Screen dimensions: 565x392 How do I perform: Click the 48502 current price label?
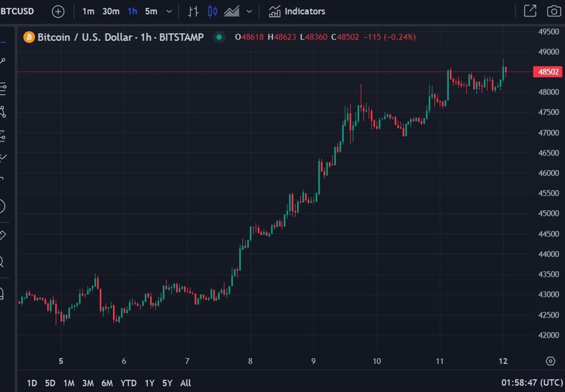pyautogui.click(x=548, y=72)
